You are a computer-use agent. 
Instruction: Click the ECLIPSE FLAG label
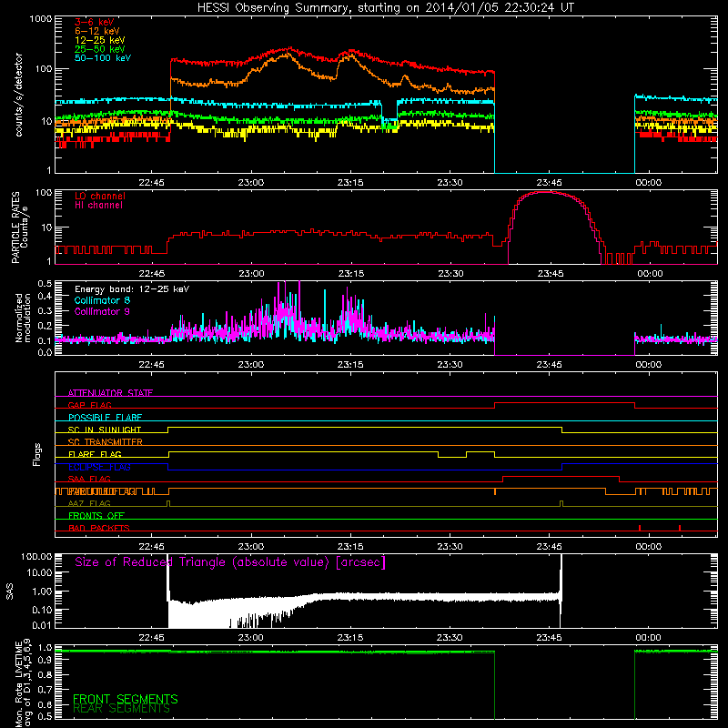[x=99, y=467]
